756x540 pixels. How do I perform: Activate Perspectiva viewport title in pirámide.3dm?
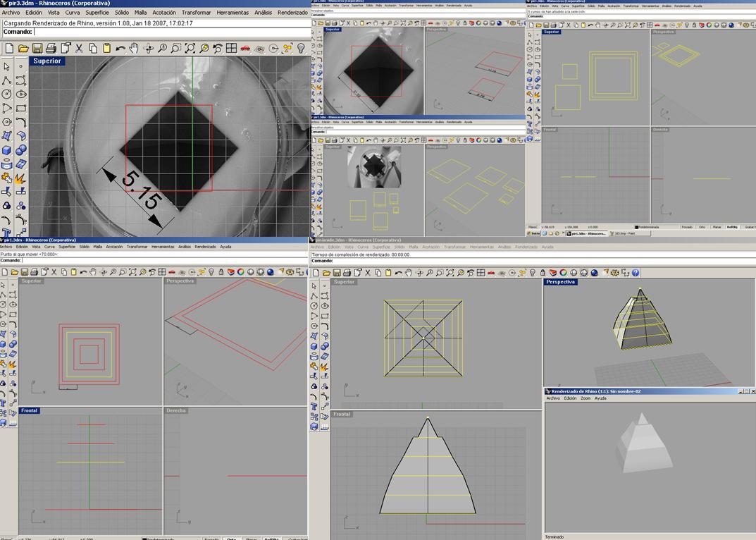click(x=560, y=282)
